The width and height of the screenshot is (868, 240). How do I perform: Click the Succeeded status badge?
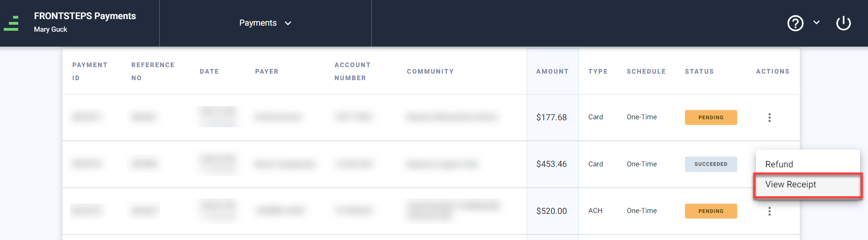tap(711, 164)
